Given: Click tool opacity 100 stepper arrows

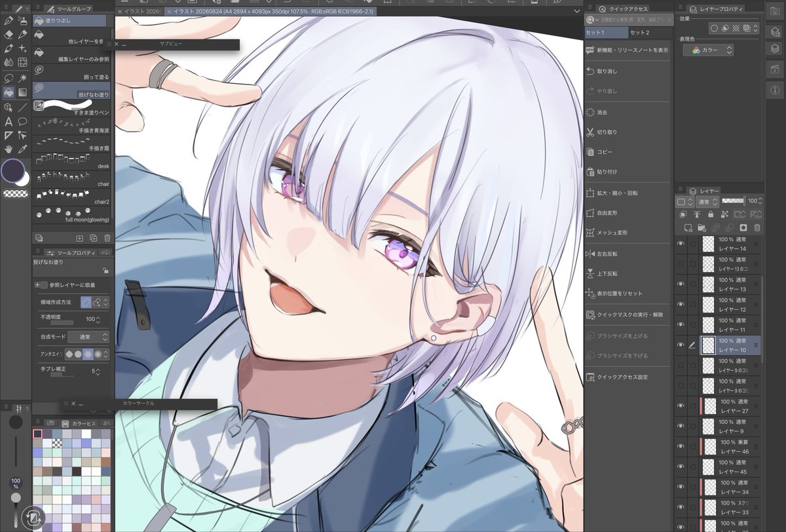Looking at the screenshot, I should (98, 319).
